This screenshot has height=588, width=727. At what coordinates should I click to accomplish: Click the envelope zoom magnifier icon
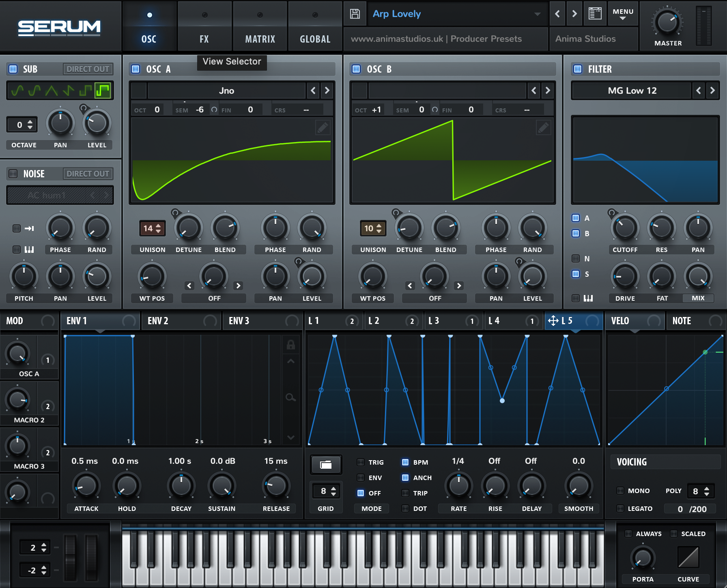click(290, 397)
